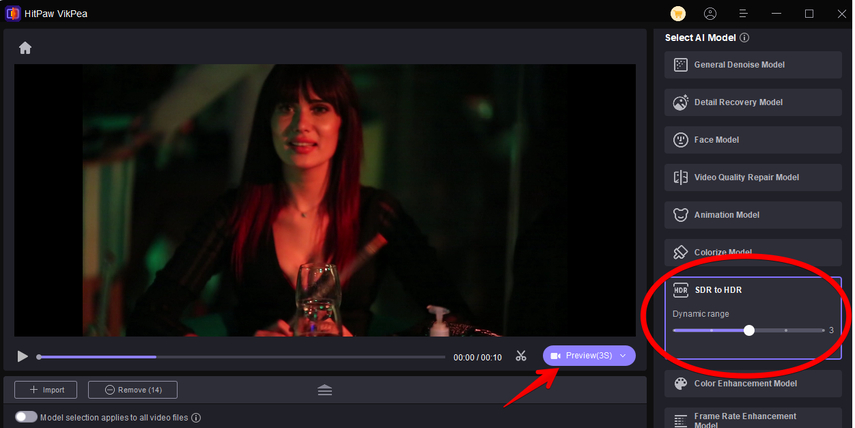855x428 pixels.
Task: Expand the file list panel handle
Action: tap(325, 390)
